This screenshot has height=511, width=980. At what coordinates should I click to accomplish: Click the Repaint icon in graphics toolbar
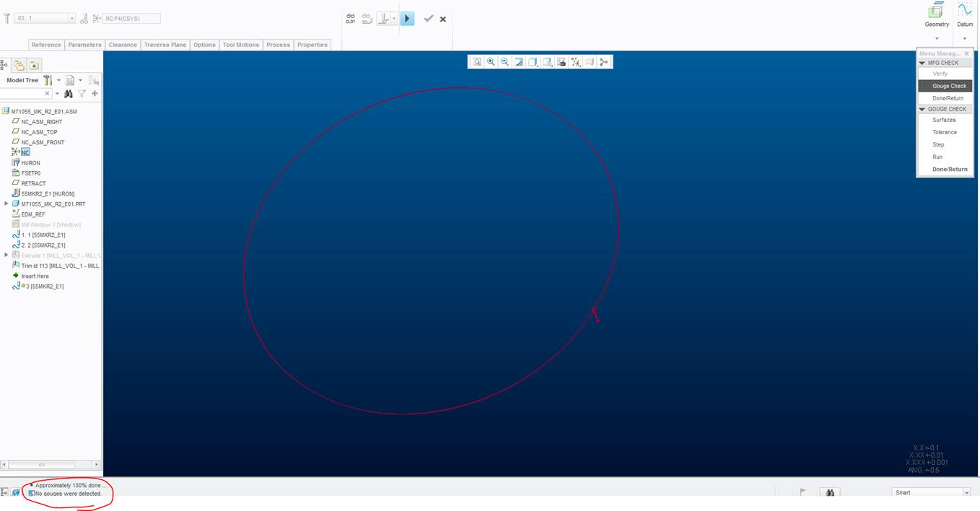tap(519, 62)
